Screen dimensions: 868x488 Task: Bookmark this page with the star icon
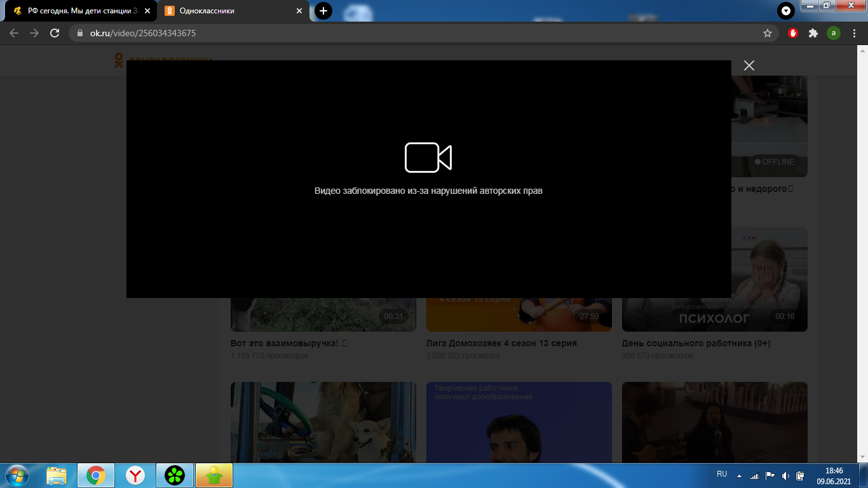767,33
